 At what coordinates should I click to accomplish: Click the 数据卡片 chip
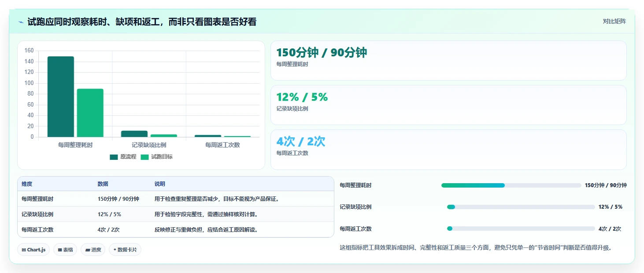click(x=125, y=250)
